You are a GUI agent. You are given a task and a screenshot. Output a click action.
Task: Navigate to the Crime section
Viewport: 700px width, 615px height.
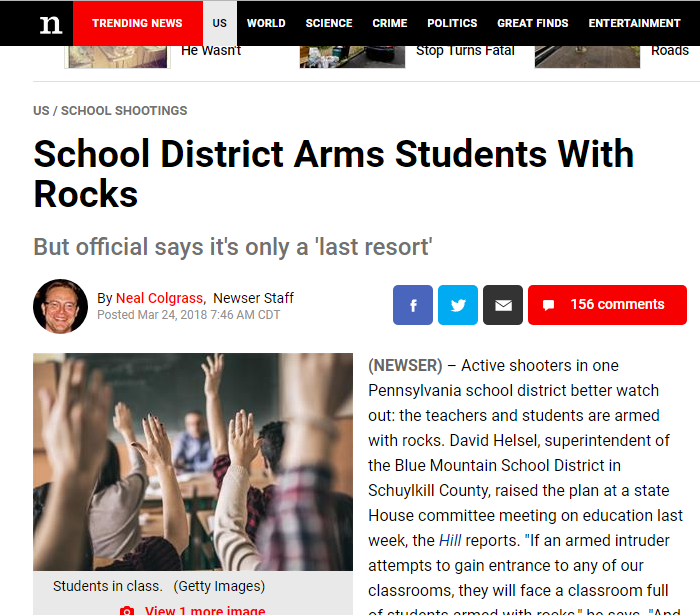point(390,23)
